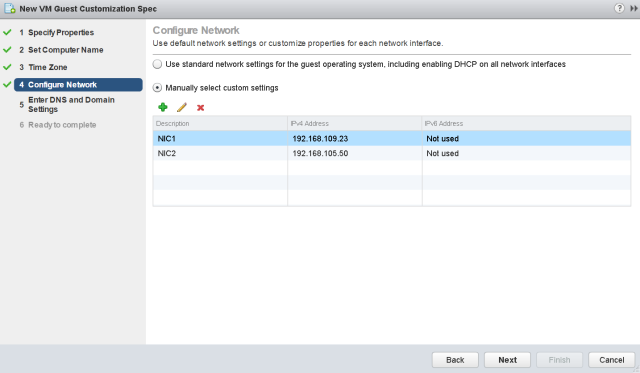The image size is (640, 373).
Task: Click the red X delete NIC icon
Action: click(x=200, y=108)
